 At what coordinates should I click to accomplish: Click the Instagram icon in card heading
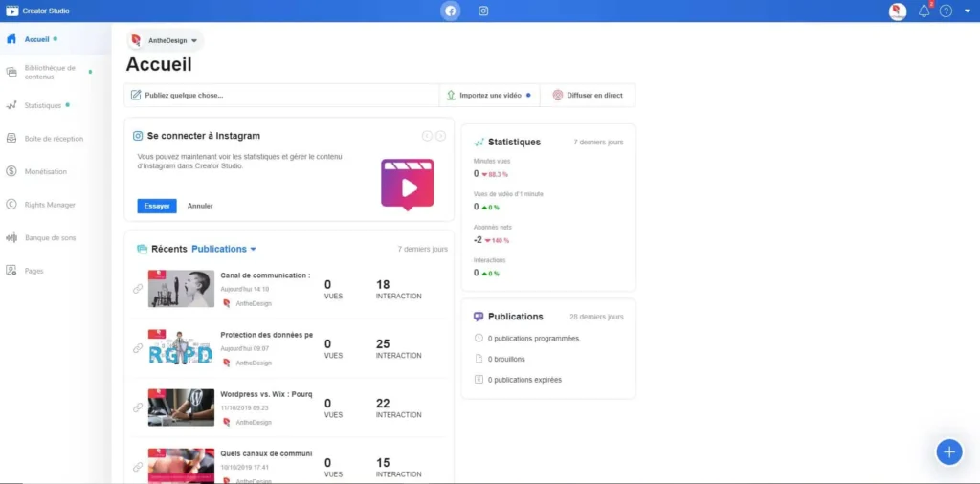(138, 136)
